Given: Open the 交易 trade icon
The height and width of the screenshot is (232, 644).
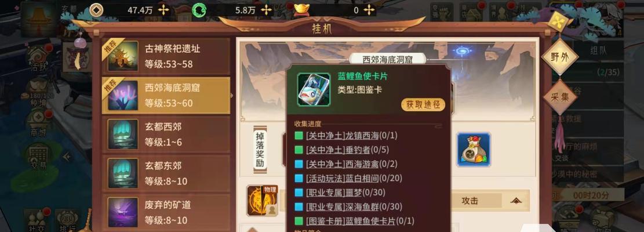Looking at the screenshot, I should [39, 157].
